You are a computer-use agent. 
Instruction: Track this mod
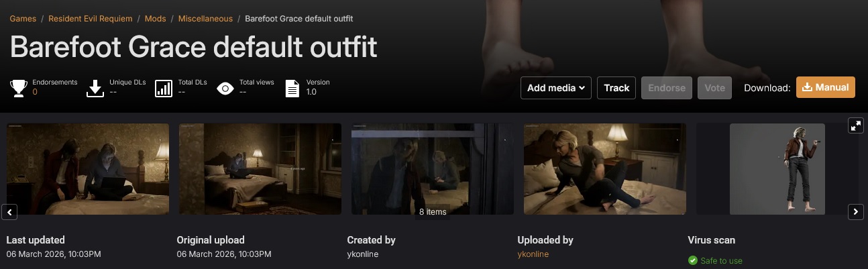[x=616, y=88]
